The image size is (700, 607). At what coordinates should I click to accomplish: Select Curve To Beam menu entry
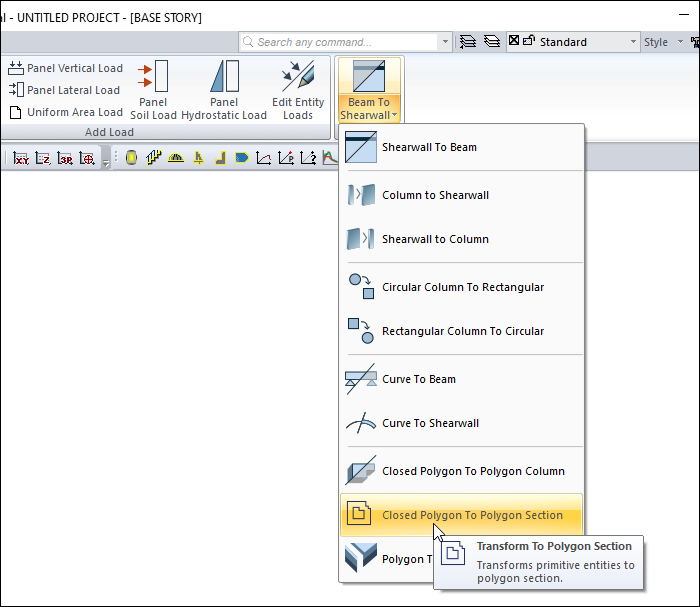(x=461, y=379)
